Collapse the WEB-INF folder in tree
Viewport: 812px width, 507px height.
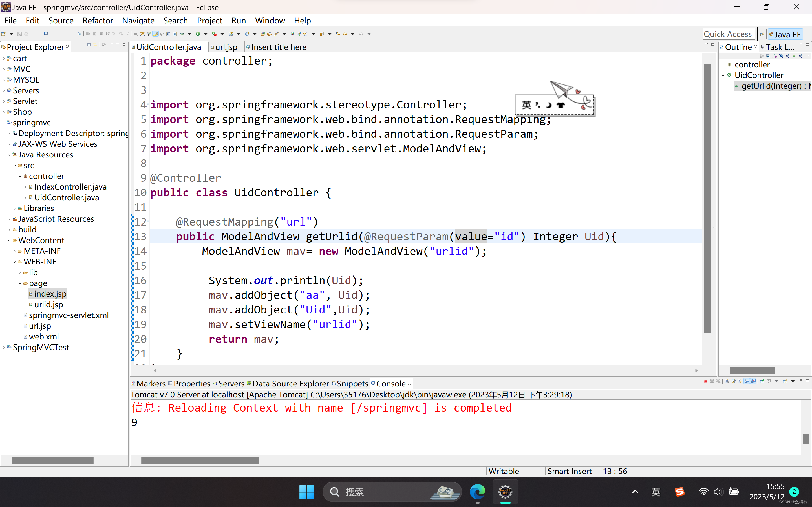pos(14,262)
